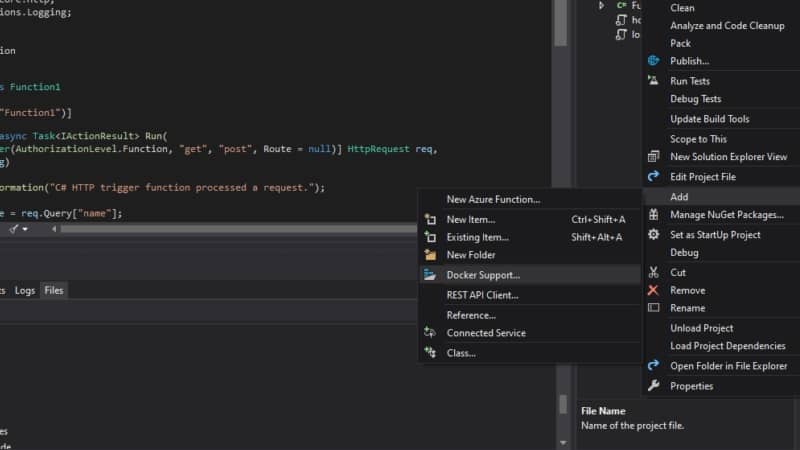Click the Docker Support icon
Screen dimensions: 800x450
click(x=430, y=275)
